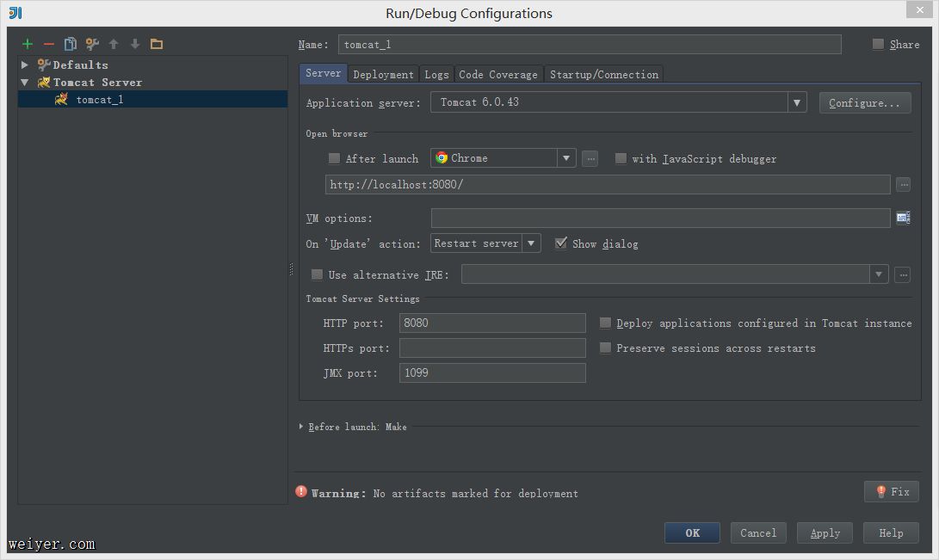This screenshot has height=560, width=939.
Task: Move configuration up with the arrow
Action: 114,44
